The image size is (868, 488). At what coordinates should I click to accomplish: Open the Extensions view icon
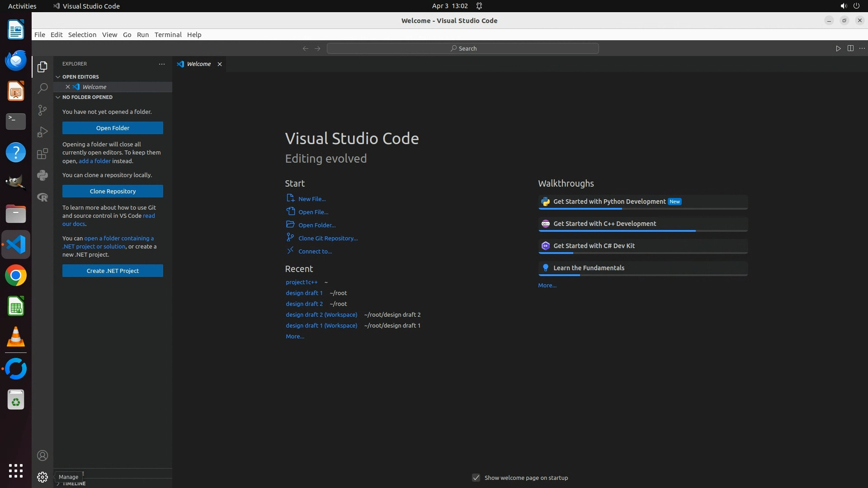[42, 154]
